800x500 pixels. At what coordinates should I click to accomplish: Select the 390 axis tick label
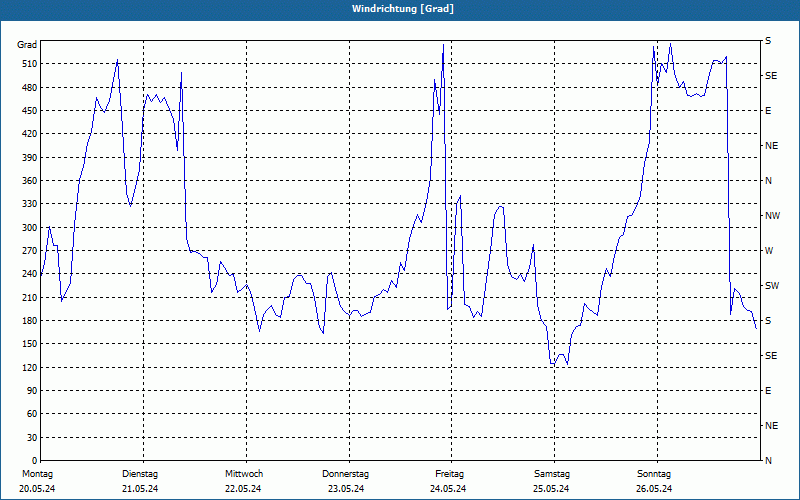(30, 157)
